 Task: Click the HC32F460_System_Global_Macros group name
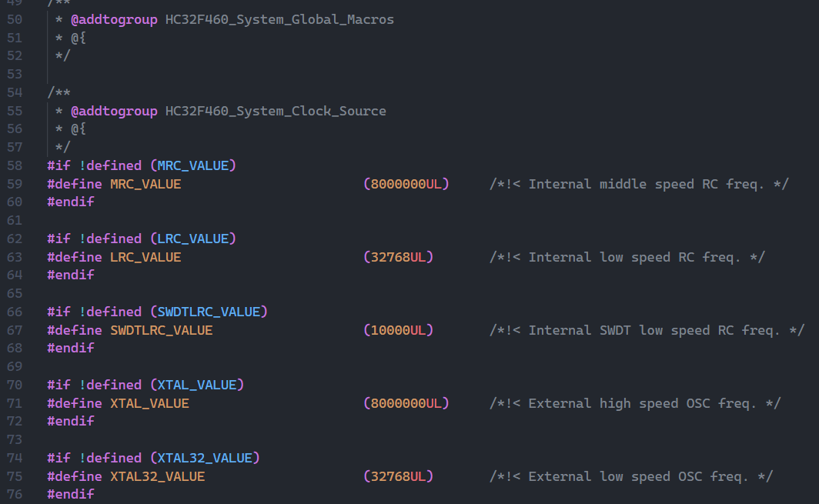279,19
